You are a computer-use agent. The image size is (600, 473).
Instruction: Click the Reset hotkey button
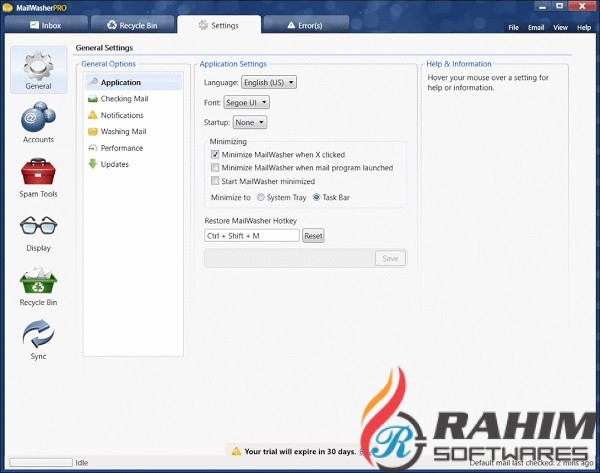click(313, 236)
